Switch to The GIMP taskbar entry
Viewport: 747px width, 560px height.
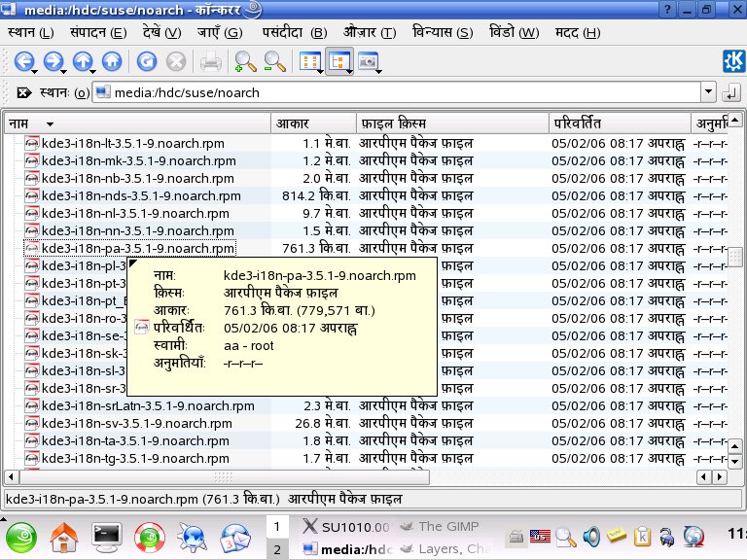click(440, 526)
